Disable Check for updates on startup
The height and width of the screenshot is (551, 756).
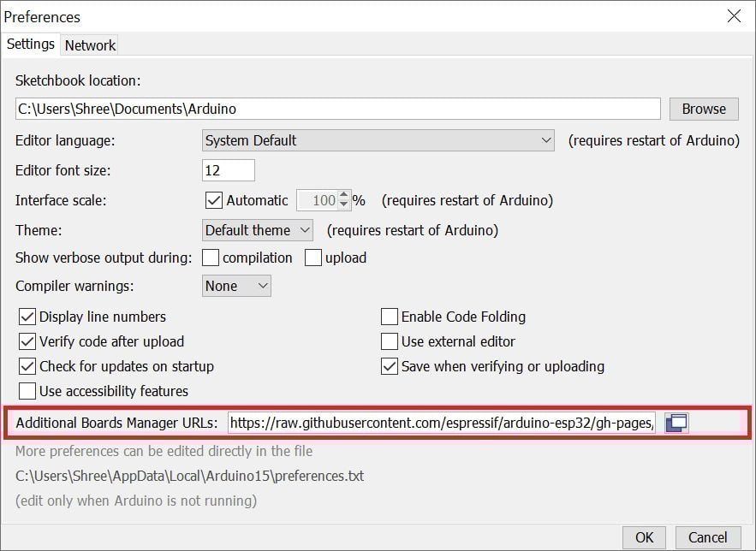click(29, 366)
